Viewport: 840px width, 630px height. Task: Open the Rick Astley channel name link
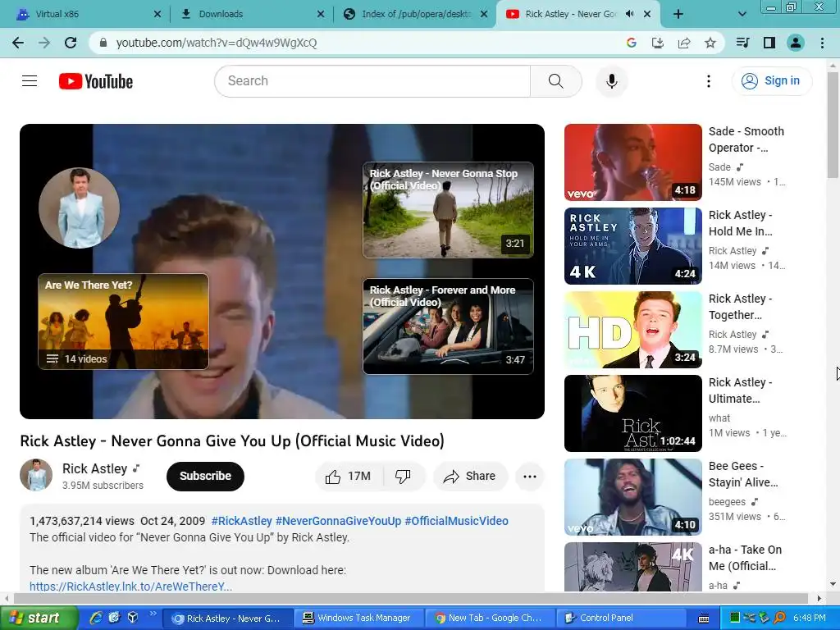(95, 468)
